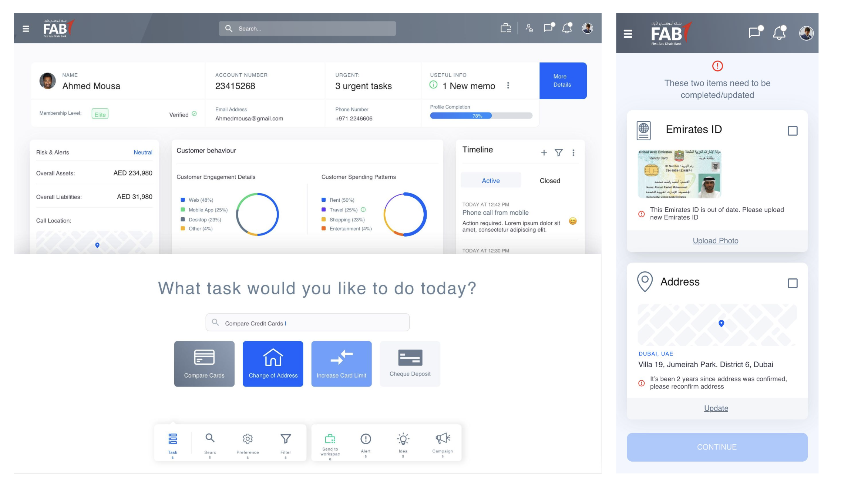Click the Timeline filter funnel icon
The width and height of the screenshot is (868, 485).
[x=559, y=153]
